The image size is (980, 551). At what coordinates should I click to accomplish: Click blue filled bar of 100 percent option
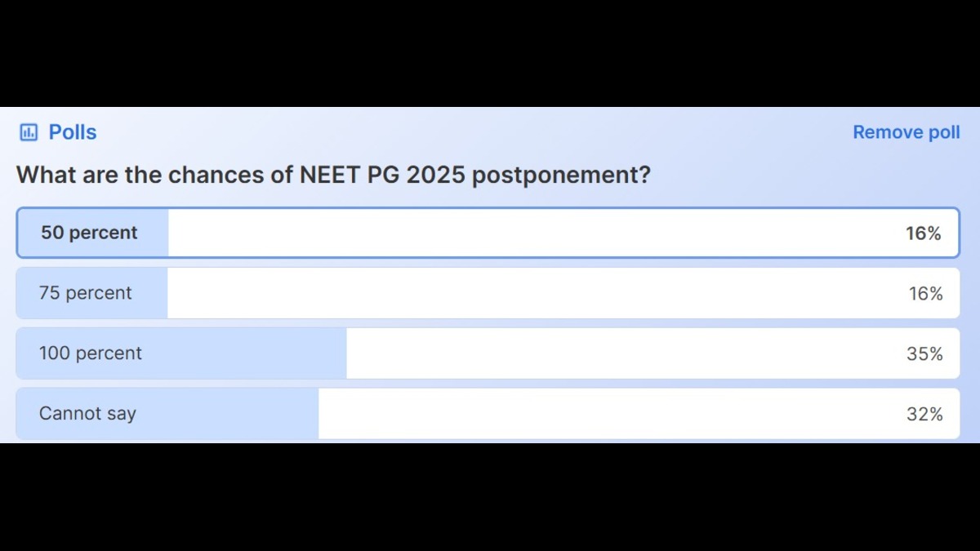pos(245,353)
